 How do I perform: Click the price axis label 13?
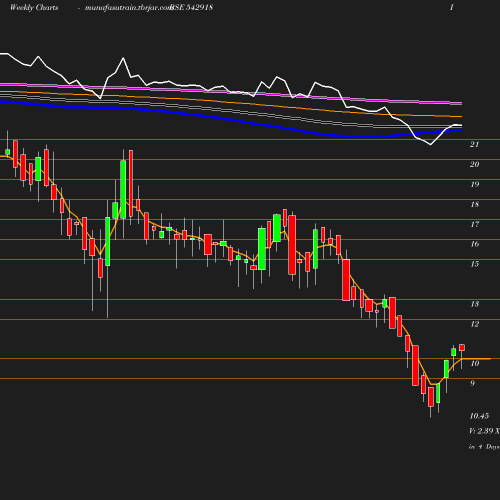tap(475, 304)
